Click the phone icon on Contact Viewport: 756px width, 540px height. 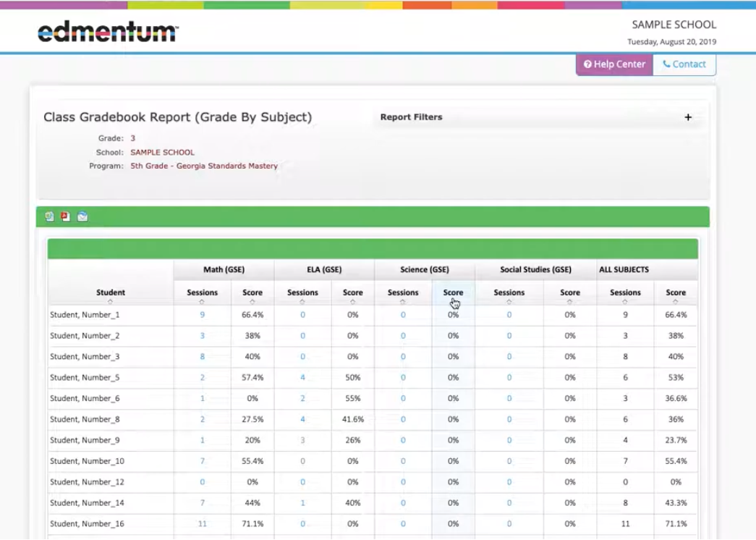click(667, 64)
